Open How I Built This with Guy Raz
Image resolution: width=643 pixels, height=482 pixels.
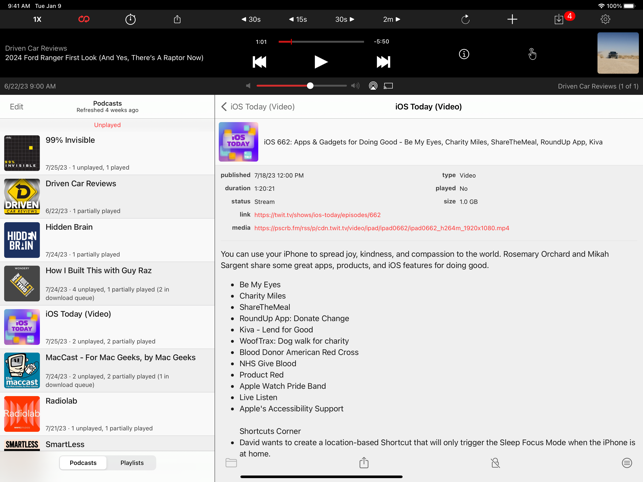pyautogui.click(x=107, y=283)
